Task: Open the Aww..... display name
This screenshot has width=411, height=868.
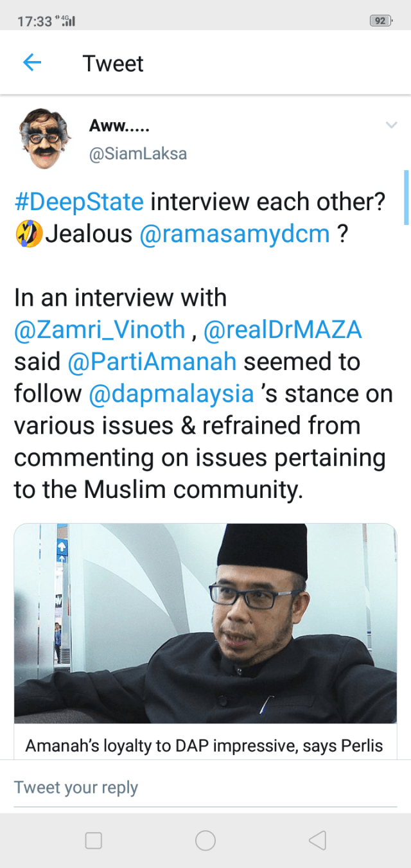Action: (x=119, y=126)
